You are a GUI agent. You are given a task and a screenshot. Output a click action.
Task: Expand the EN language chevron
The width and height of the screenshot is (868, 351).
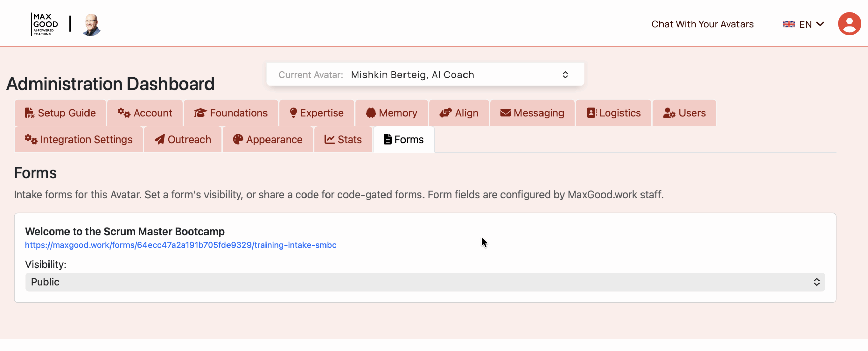tap(820, 24)
